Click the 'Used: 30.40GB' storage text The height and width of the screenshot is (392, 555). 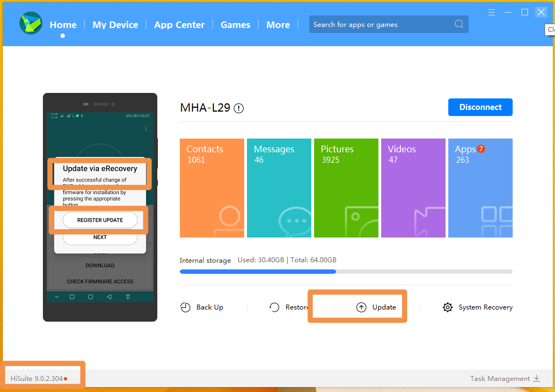261,260
